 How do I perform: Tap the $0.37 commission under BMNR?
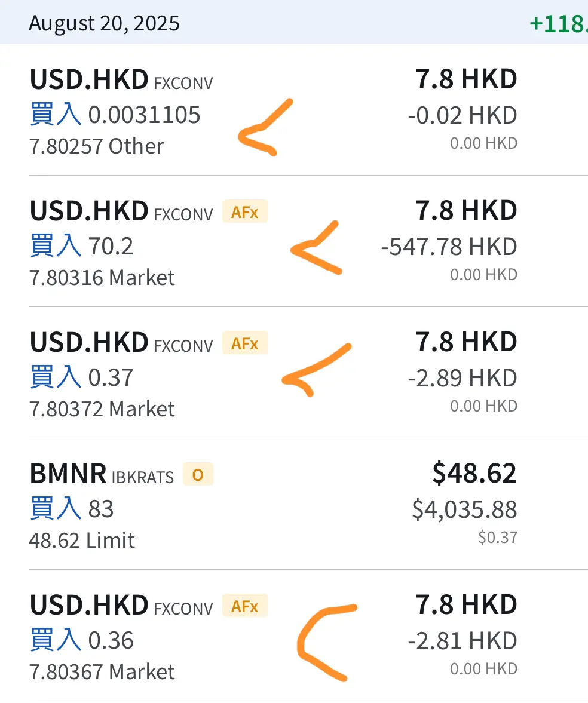pyautogui.click(x=497, y=538)
